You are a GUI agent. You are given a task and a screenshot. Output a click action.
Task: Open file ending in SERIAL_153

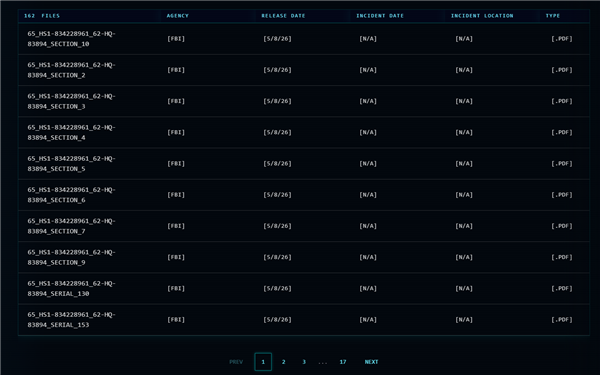pos(71,320)
